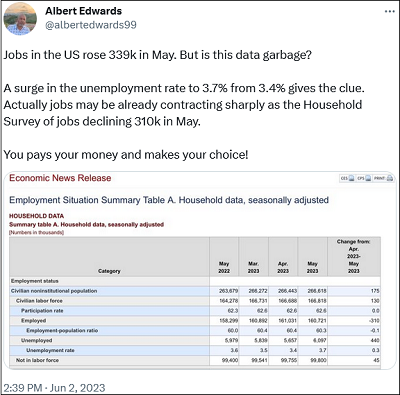Click the tweet text about jobs rising 339k

point(157,55)
